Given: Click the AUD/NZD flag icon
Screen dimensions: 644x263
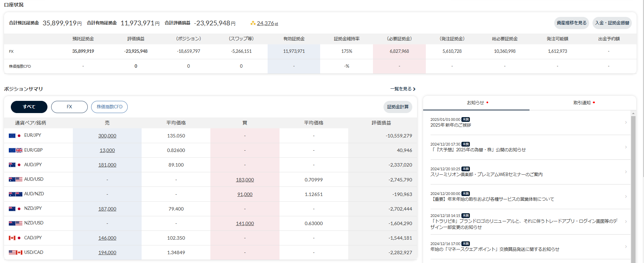Looking at the screenshot, I should coord(16,194).
